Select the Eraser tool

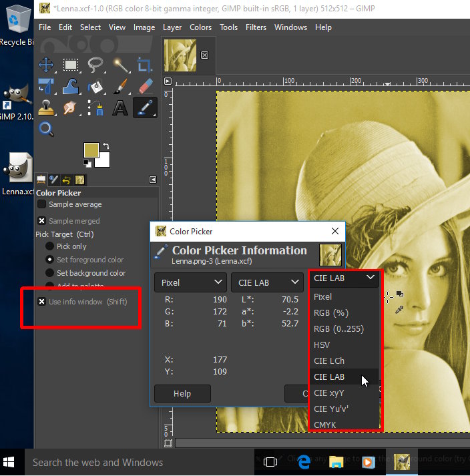pyautogui.click(x=146, y=86)
